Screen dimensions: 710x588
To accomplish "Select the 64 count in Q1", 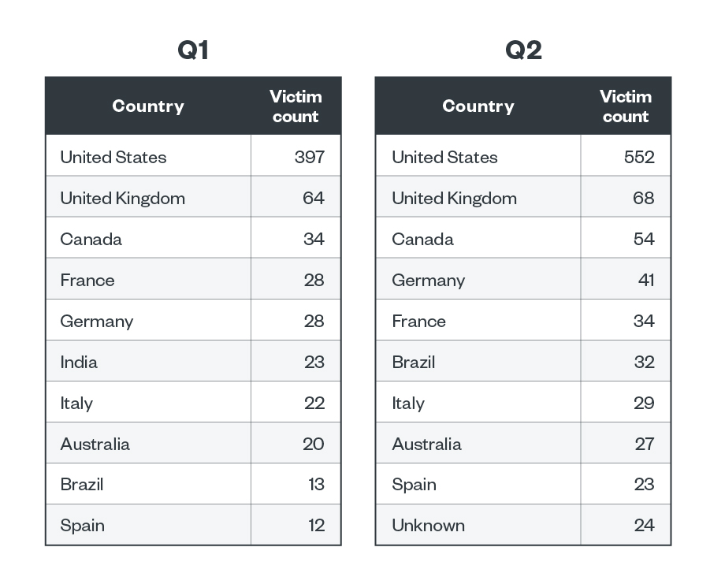I will 313,198.
